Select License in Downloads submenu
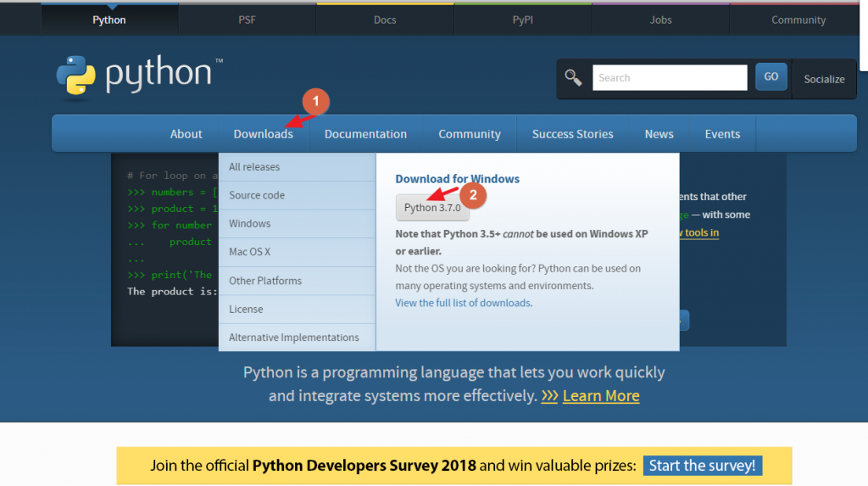 tap(298, 309)
